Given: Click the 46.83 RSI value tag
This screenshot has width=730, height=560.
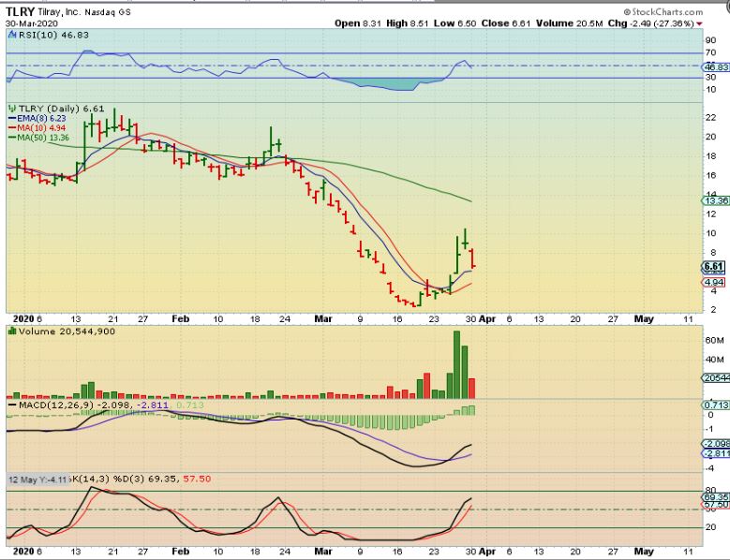Looking at the screenshot, I should [716, 67].
